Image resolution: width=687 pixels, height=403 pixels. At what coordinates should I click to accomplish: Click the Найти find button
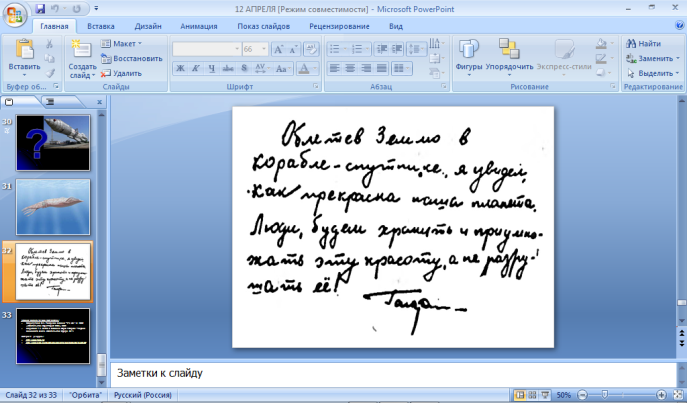click(643, 44)
